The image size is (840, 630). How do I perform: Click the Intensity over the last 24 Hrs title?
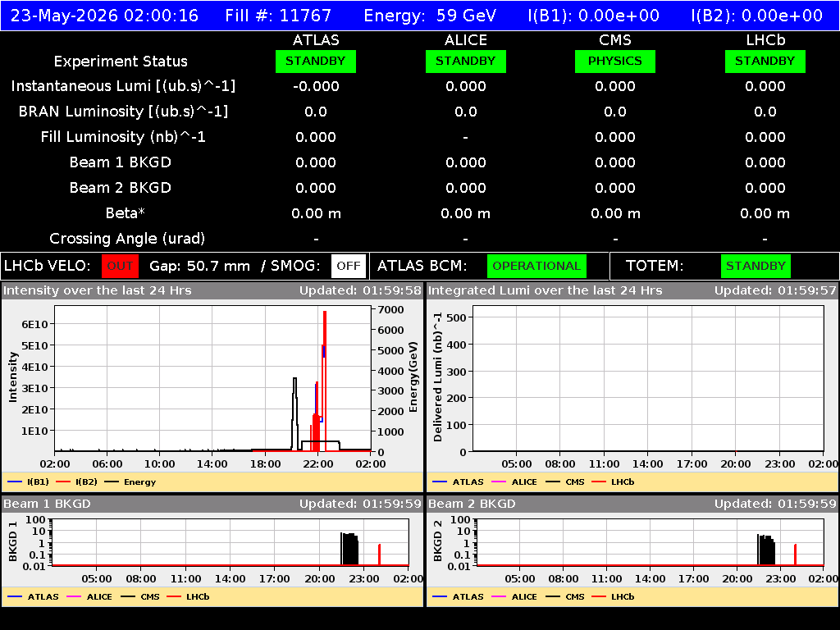click(x=97, y=290)
